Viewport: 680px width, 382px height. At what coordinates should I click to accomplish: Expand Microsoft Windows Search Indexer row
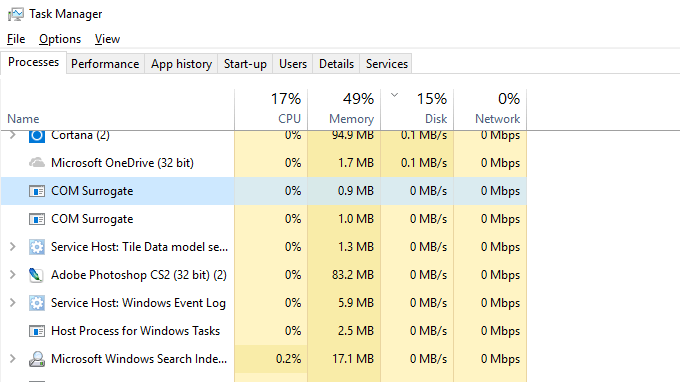pyautogui.click(x=13, y=359)
